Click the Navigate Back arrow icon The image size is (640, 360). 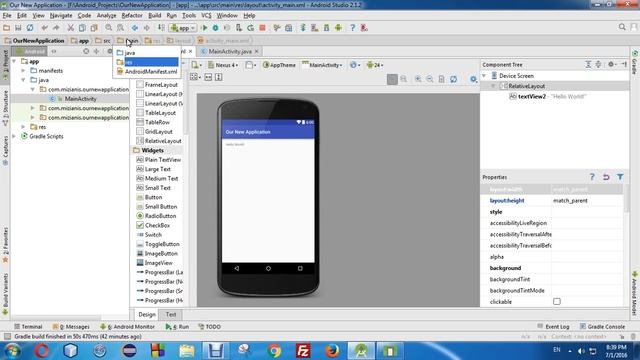135,28
